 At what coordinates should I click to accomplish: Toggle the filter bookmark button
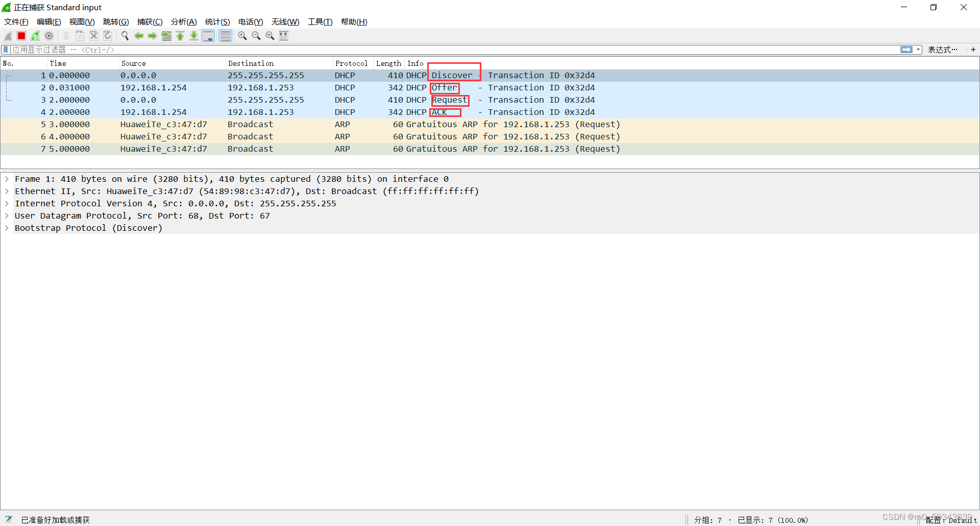(x=5, y=50)
